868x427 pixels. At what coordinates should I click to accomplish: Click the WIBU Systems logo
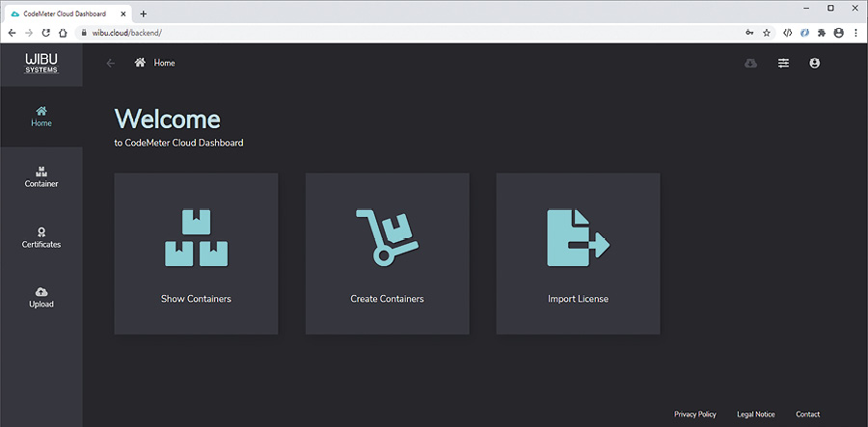click(41, 64)
